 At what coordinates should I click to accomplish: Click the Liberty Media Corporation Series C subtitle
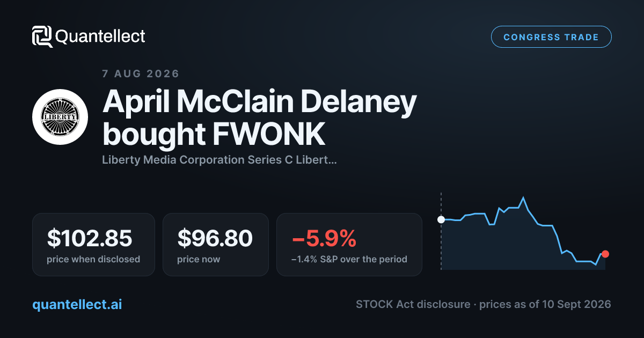219,160
